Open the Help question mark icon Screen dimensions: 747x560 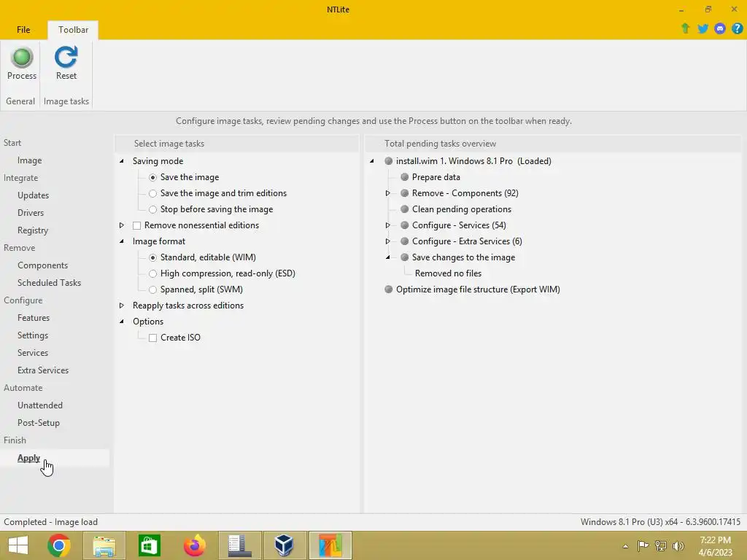(x=737, y=28)
